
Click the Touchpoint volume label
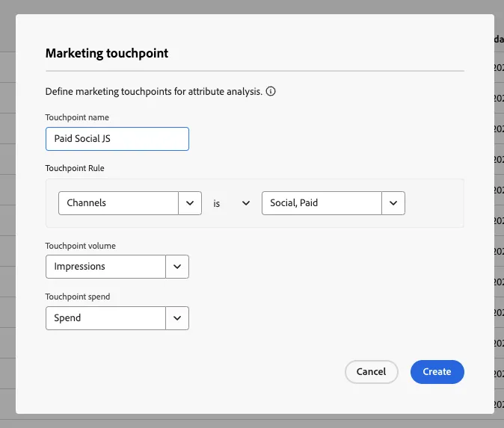pos(80,246)
